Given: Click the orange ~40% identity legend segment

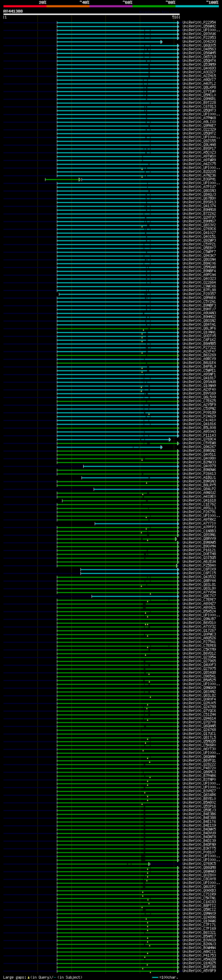Looking at the screenshot, I should pos(68,6).
